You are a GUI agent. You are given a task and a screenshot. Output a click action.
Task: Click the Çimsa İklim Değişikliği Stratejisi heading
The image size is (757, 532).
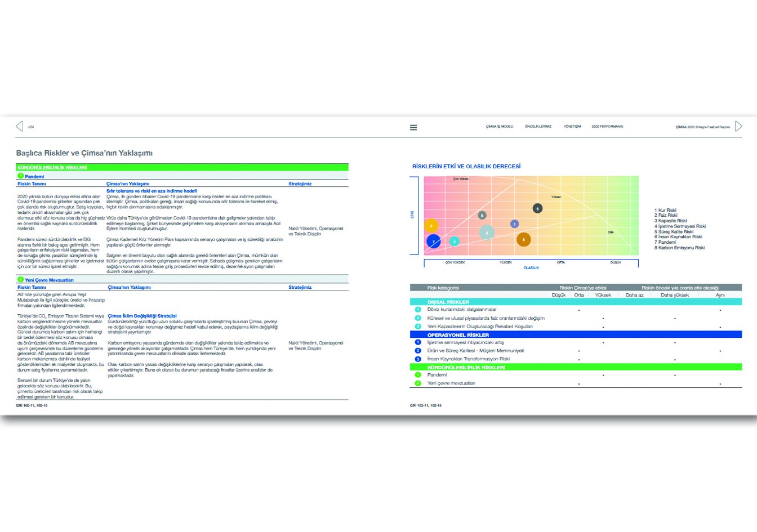(x=142, y=316)
